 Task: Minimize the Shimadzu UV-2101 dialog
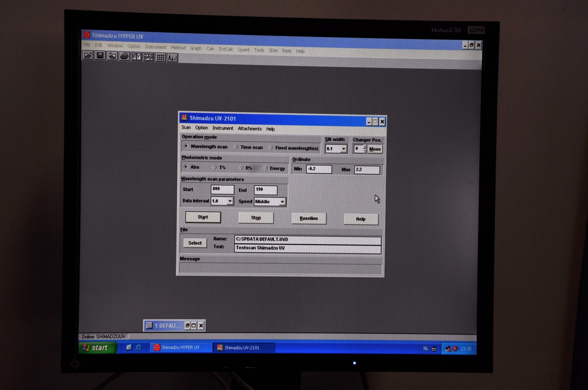click(x=368, y=122)
